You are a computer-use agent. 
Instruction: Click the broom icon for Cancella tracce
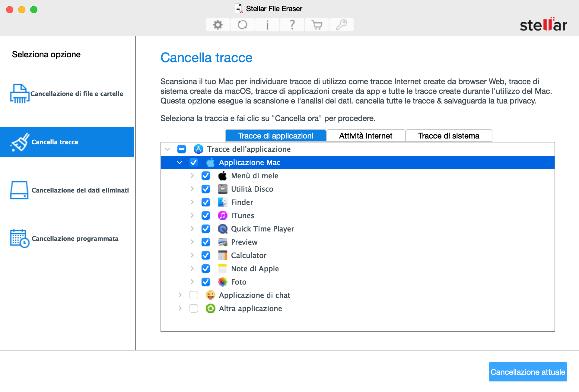pos(20,142)
